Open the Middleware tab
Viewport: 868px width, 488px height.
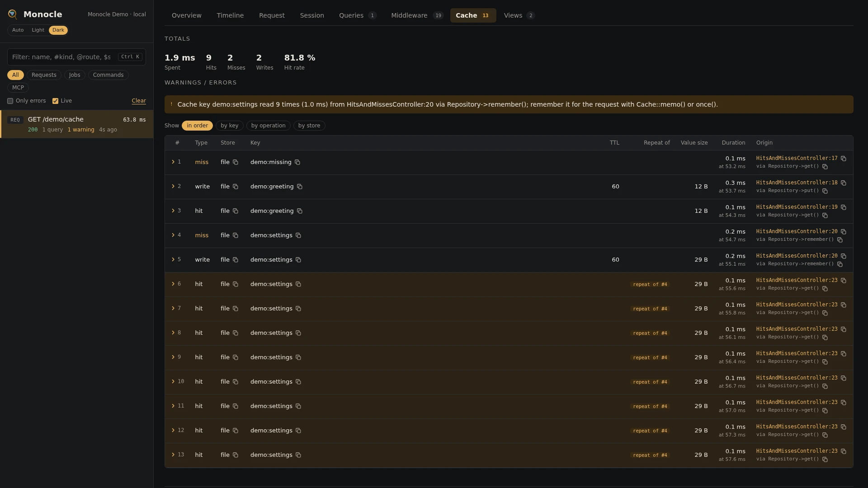click(x=417, y=15)
